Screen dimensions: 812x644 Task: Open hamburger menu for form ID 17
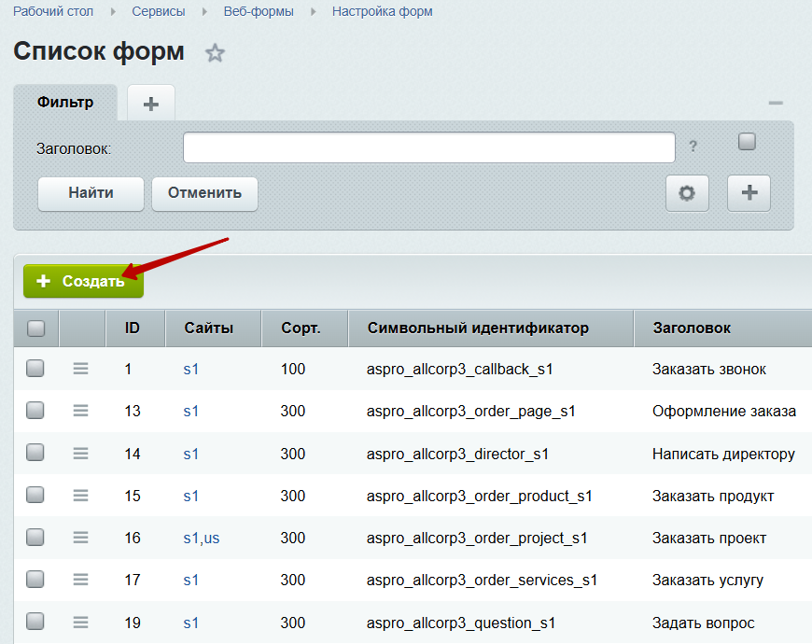[81, 580]
